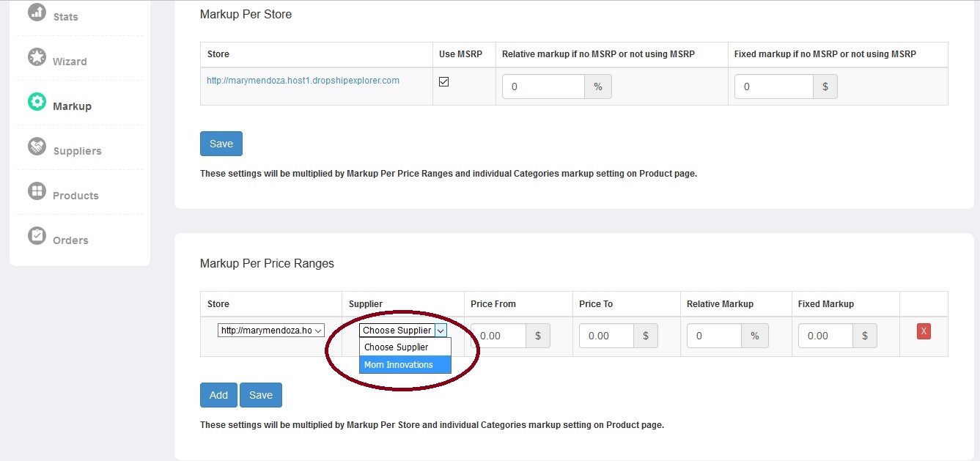Open the Choose Supplier dropdown
This screenshot has width=980, height=461.
[x=403, y=331]
